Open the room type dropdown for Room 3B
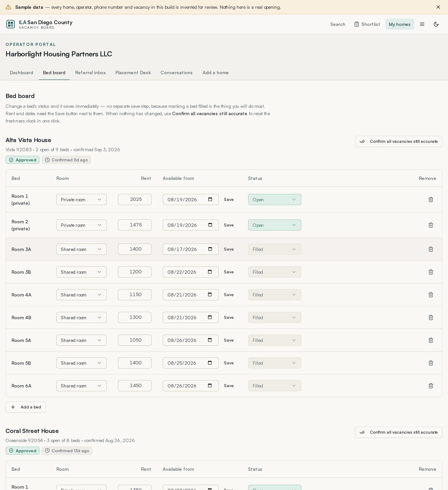The width and height of the screenshot is (448, 490). 81,272
